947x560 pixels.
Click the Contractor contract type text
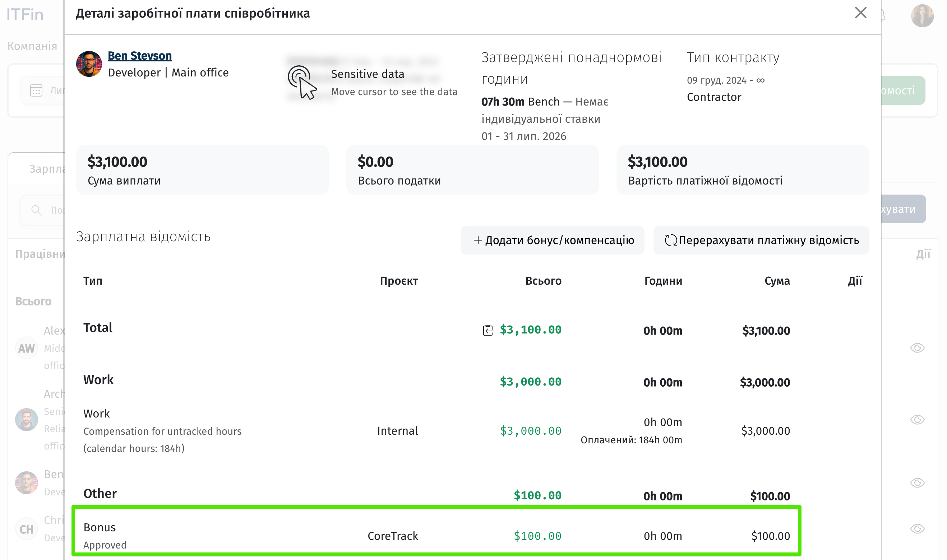714,97
